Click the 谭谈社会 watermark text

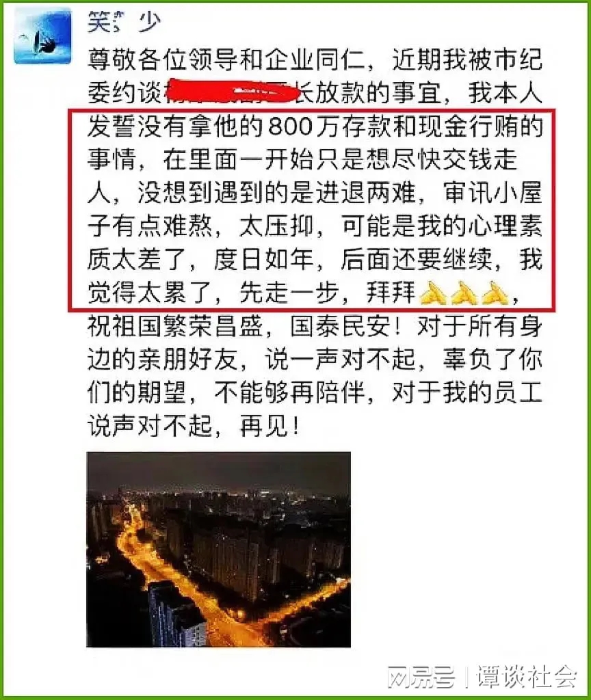[526, 677]
